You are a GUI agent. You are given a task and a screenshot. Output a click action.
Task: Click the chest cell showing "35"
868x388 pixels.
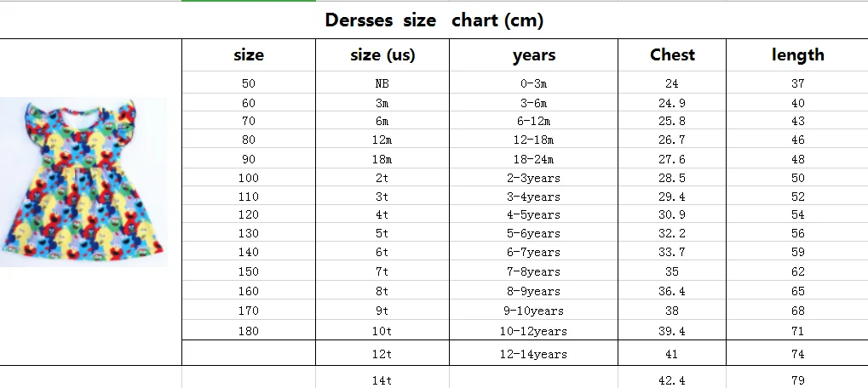coord(672,272)
